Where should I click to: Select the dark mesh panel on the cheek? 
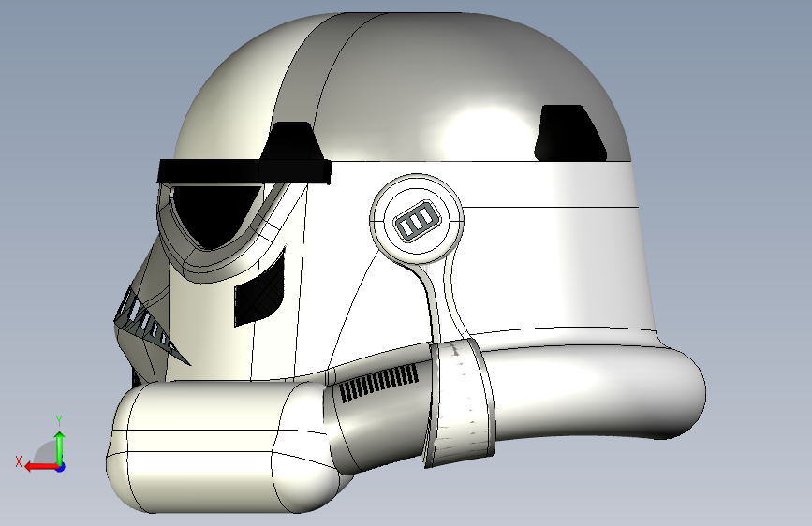tap(259, 291)
